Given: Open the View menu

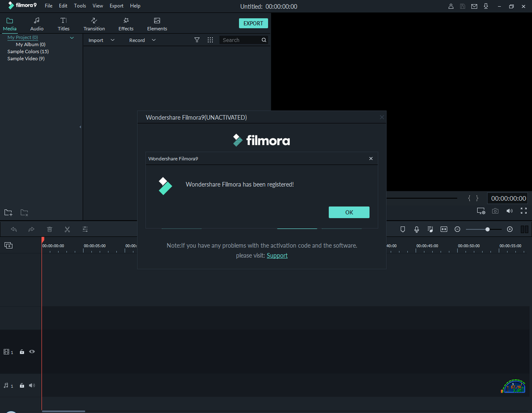Looking at the screenshot, I should pos(98,6).
